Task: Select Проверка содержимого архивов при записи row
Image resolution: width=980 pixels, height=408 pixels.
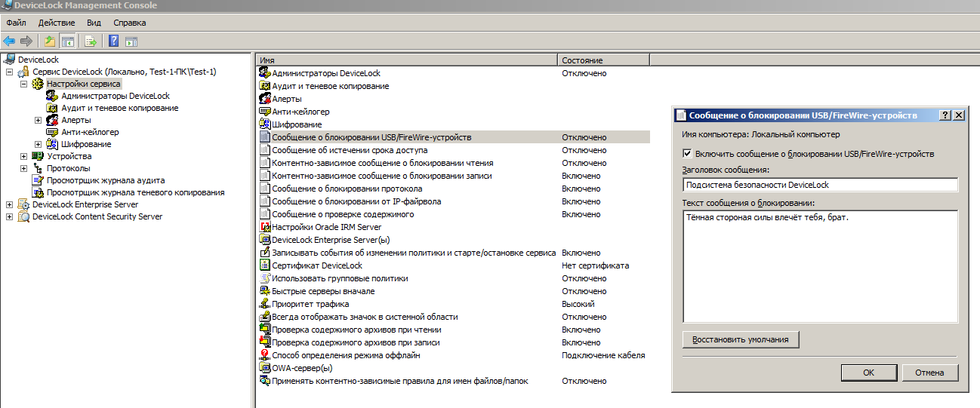Action: (453, 342)
